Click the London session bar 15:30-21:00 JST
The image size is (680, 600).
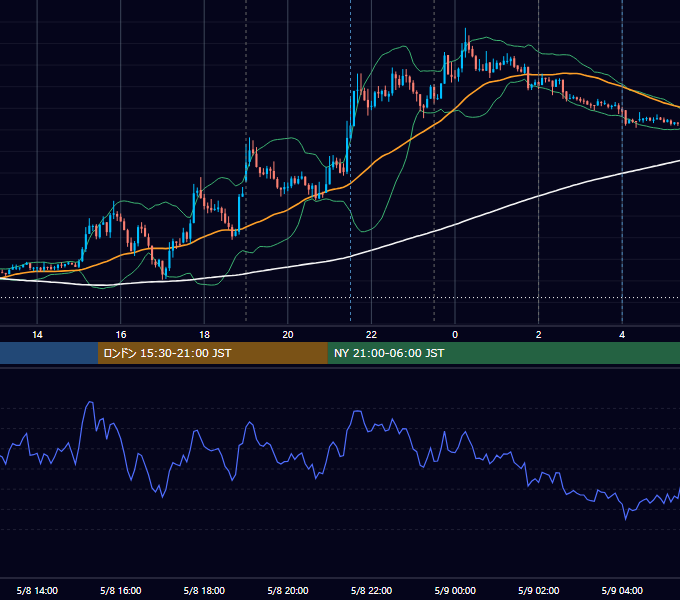coord(212,353)
